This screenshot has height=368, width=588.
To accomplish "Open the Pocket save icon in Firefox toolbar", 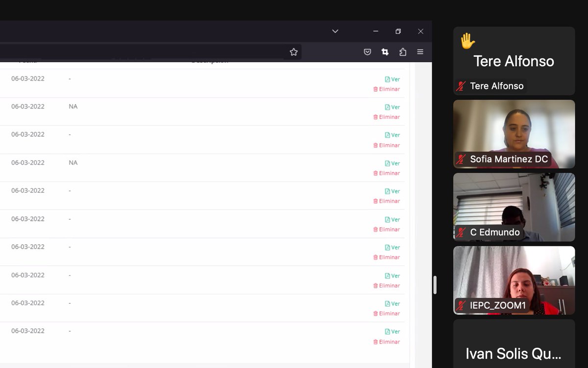I will click(x=367, y=52).
